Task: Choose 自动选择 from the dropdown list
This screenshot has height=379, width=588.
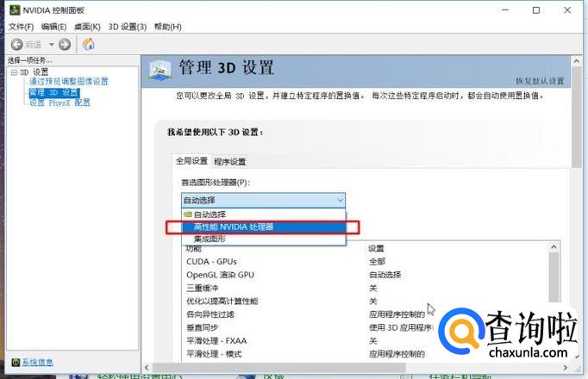Action: [x=210, y=214]
